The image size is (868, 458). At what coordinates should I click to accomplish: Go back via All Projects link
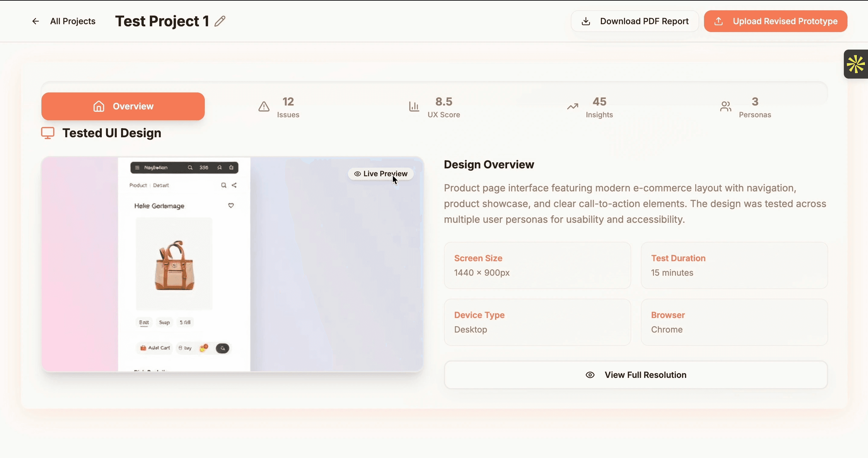coord(72,21)
